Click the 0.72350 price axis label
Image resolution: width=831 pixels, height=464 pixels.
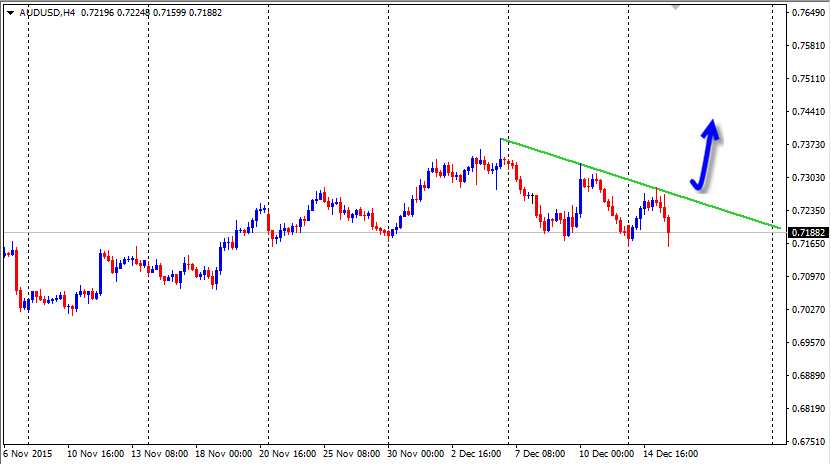coord(808,210)
